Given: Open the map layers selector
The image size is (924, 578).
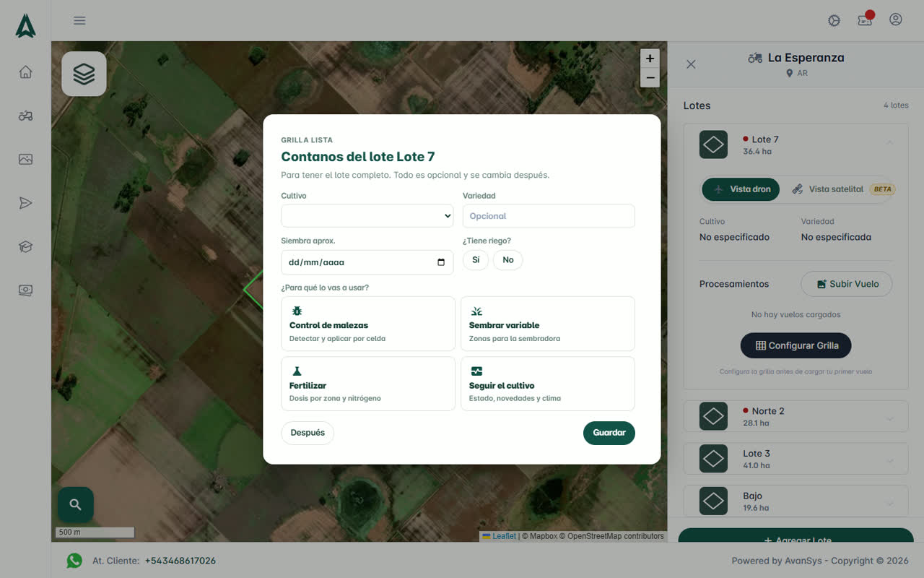Looking at the screenshot, I should coord(84,74).
